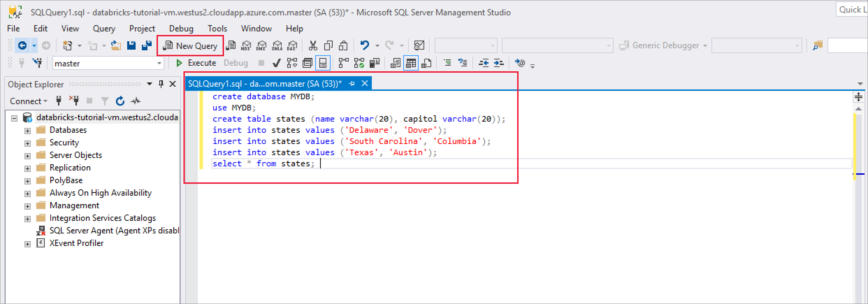868x304 pixels.
Task: Click the Paste clipboard icon
Action: pyautogui.click(x=343, y=45)
